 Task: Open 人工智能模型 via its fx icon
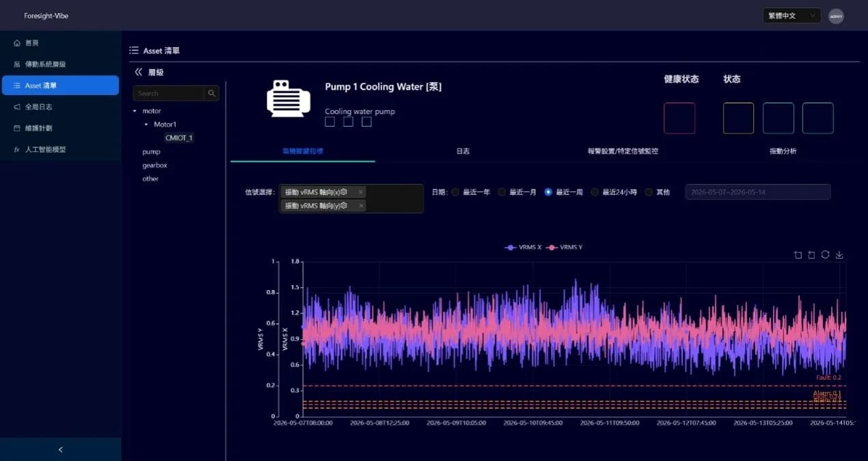point(16,149)
